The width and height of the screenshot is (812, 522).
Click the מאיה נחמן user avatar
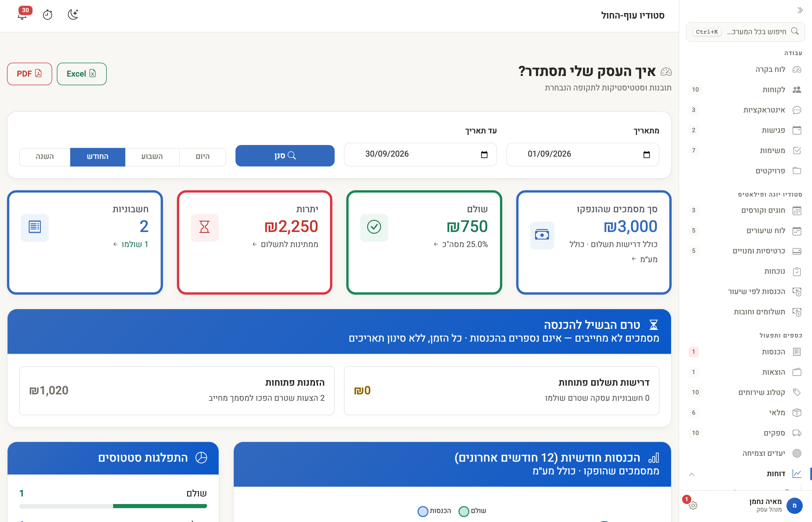794,505
